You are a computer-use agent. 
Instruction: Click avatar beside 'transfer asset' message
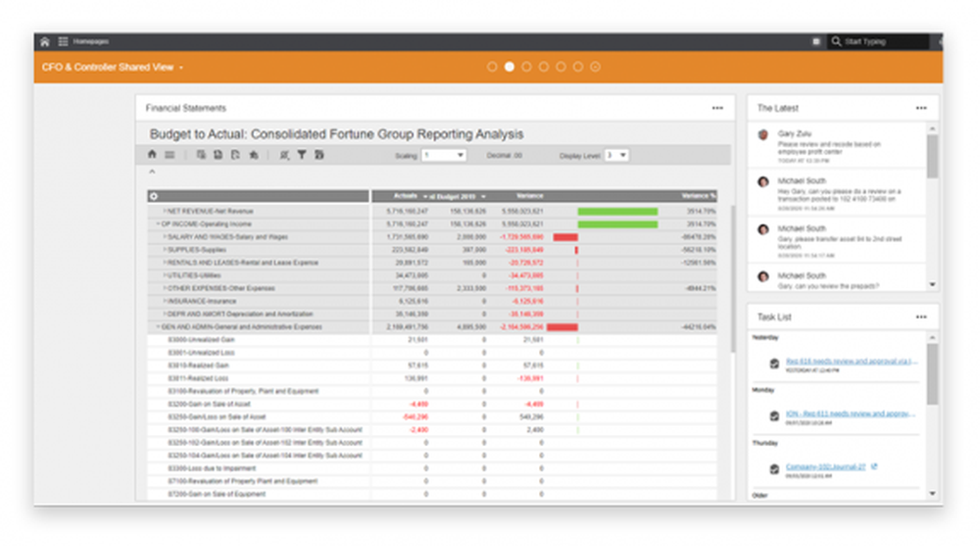763,229
